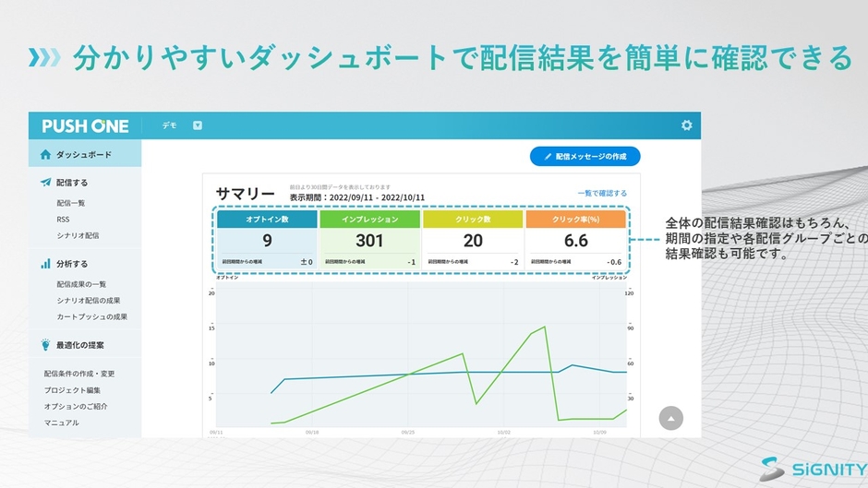
Task: Click the dashboard home icon
Action: tap(45, 154)
